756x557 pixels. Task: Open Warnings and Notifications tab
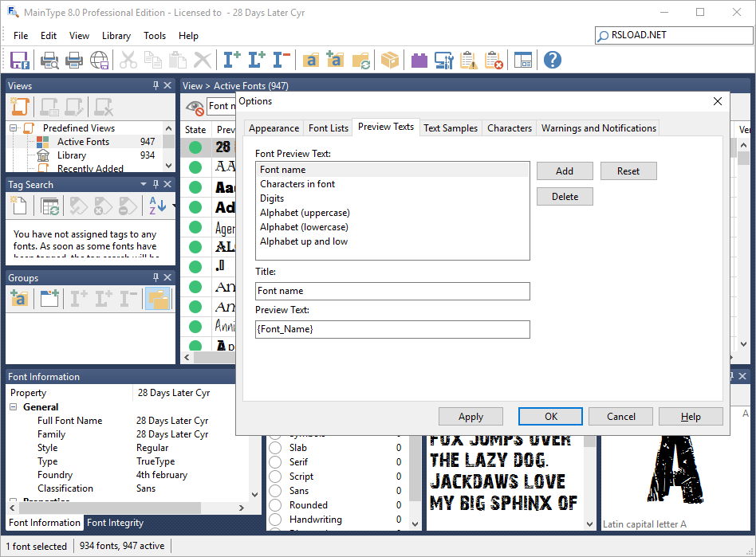pos(598,128)
